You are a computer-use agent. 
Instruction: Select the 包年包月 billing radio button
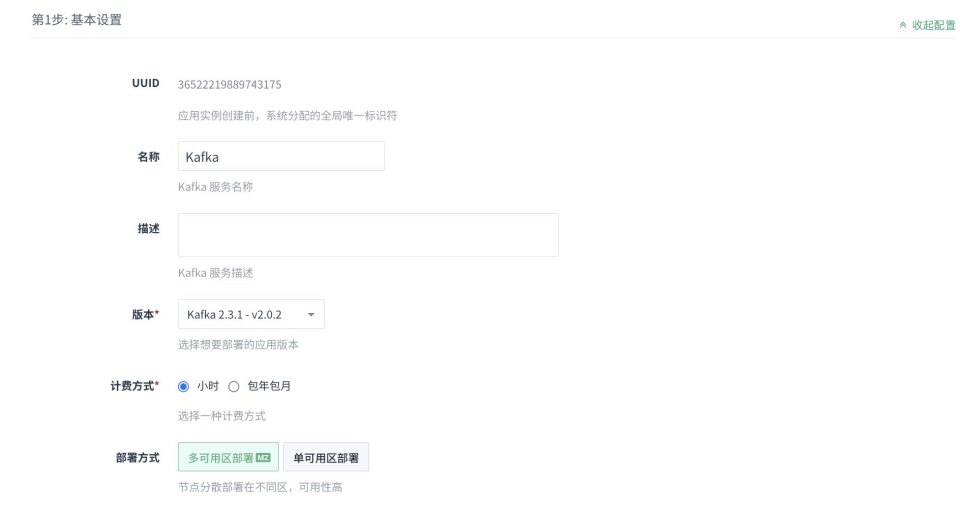(234, 386)
